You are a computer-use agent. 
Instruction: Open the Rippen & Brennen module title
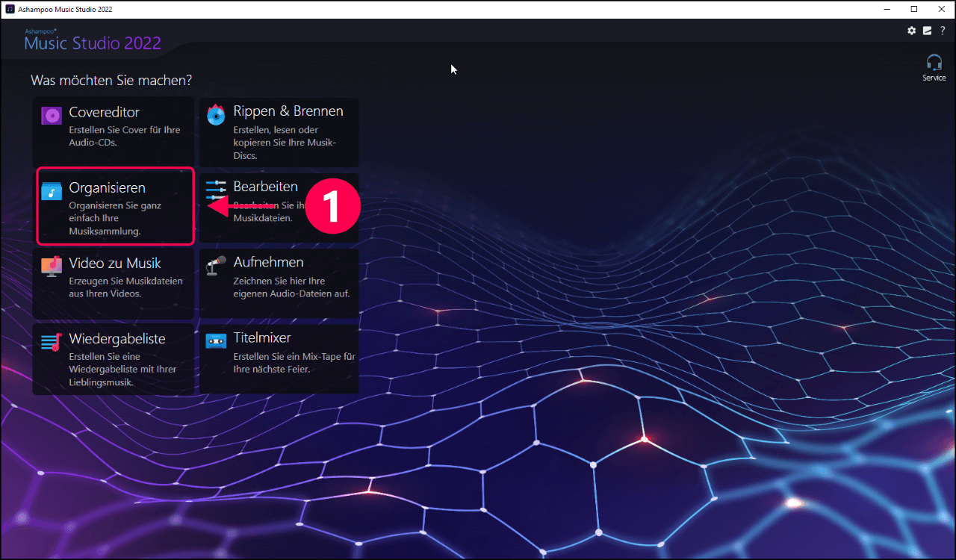288,111
